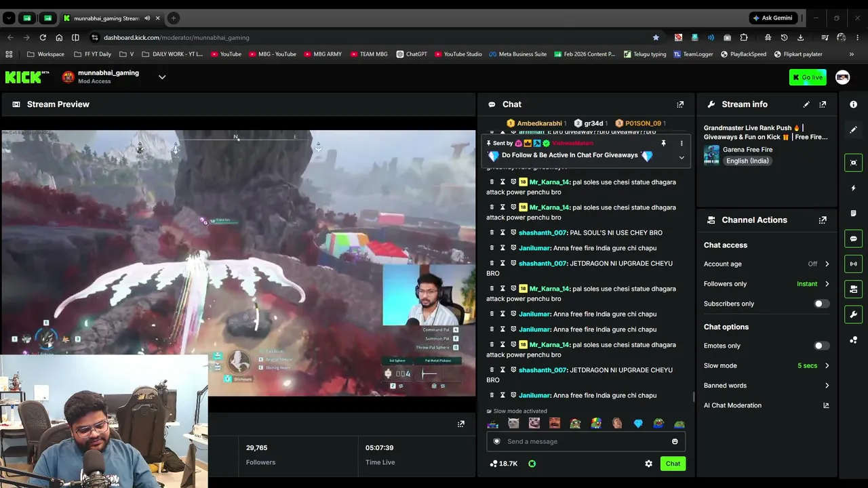Open chat settings gear icon
The height and width of the screenshot is (488, 868).
(x=648, y=464)
